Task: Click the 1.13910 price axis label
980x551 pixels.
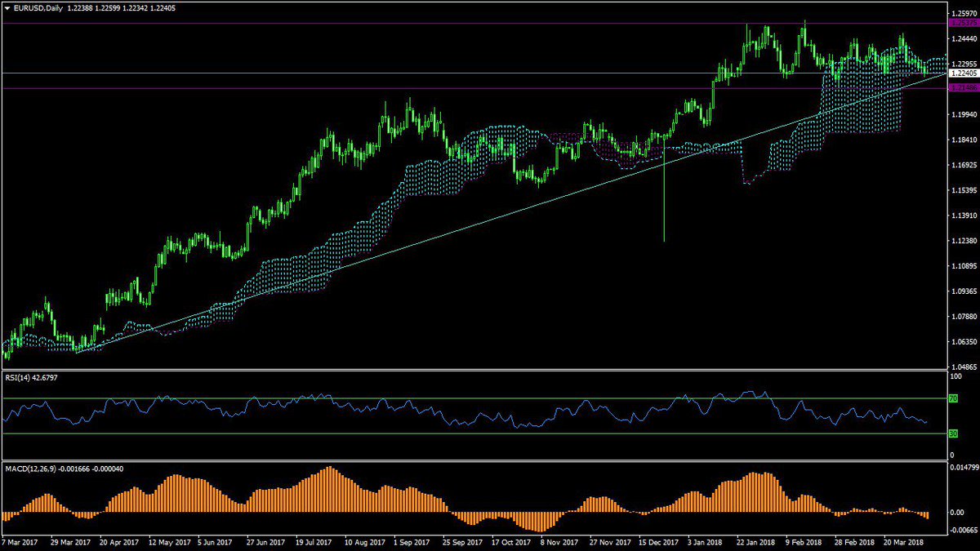Action: [963, 216]
